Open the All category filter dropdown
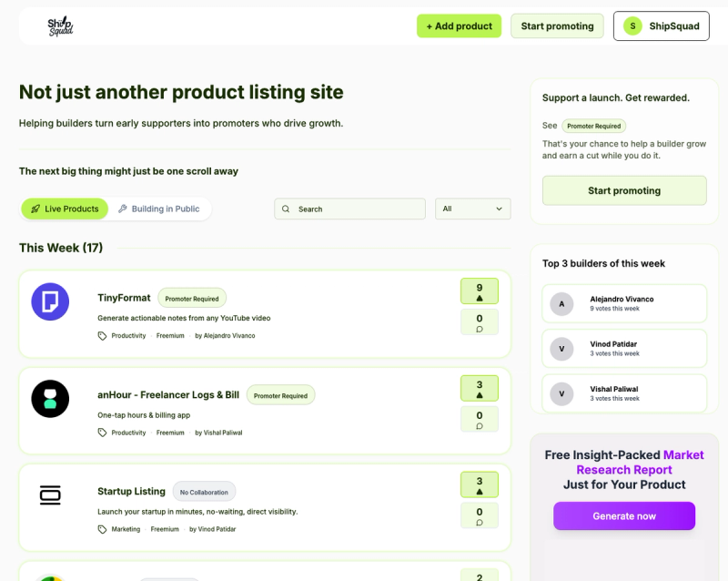The width and height of the screenshot is (728, 581). [472, 209]
